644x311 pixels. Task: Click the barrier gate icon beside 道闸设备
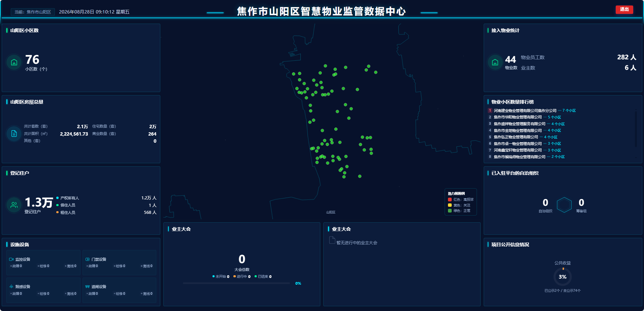coord(88,287)
